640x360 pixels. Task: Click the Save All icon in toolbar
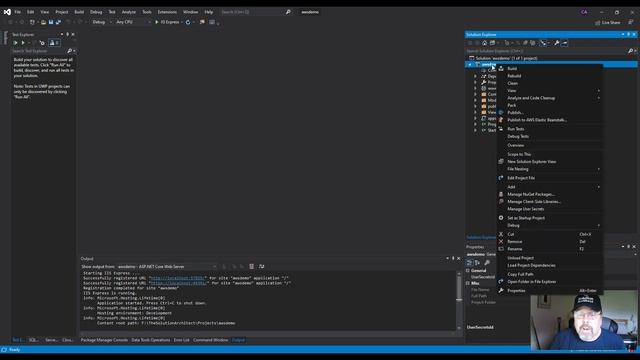coord(58,22)
